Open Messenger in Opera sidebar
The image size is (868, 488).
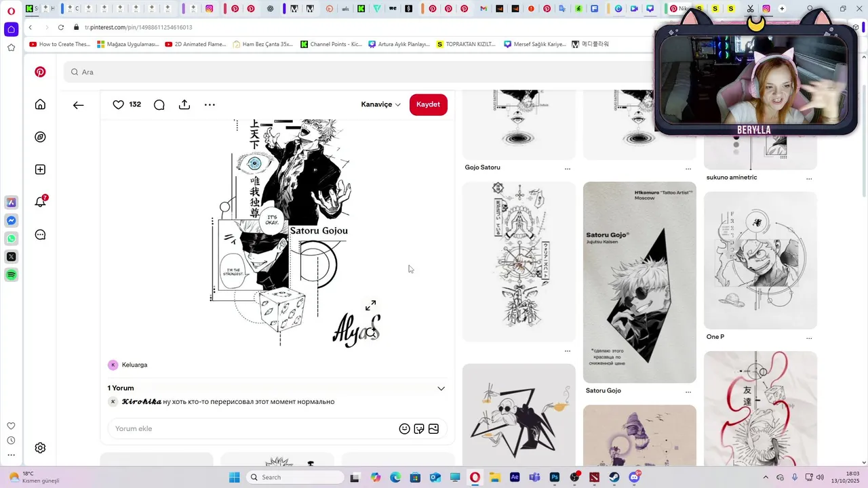click(x=11, y=221)
